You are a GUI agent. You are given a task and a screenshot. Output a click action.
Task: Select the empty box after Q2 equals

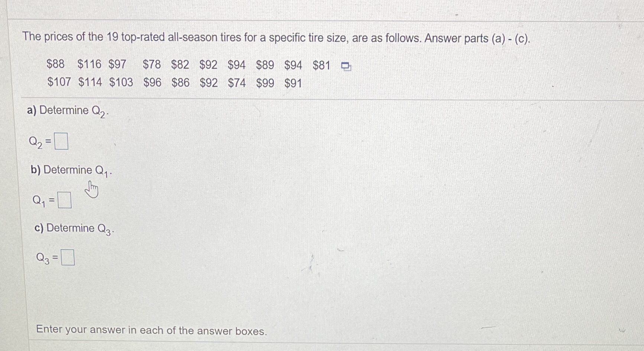[62, 142]
